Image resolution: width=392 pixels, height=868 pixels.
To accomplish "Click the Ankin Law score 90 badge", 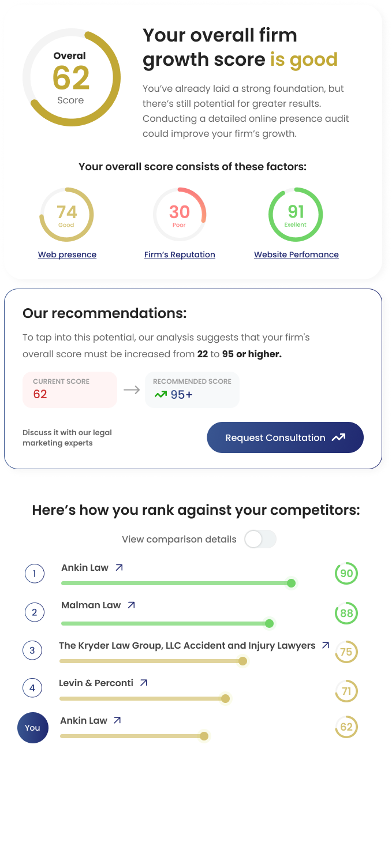I will [346, 574].
